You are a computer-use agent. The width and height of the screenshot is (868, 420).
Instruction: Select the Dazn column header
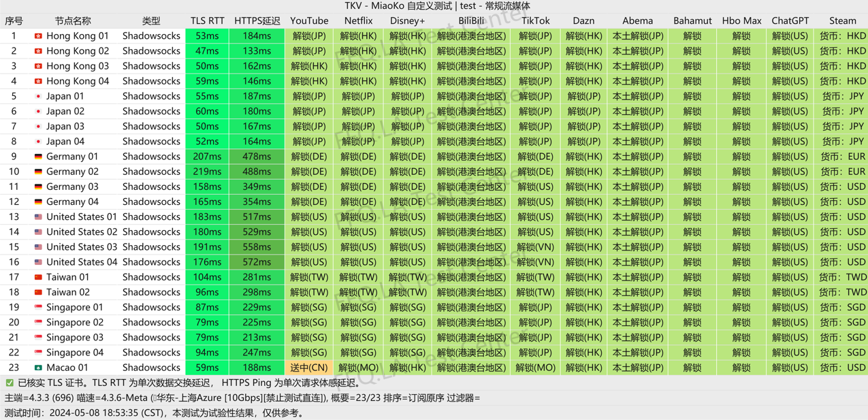tap(583, 21)
